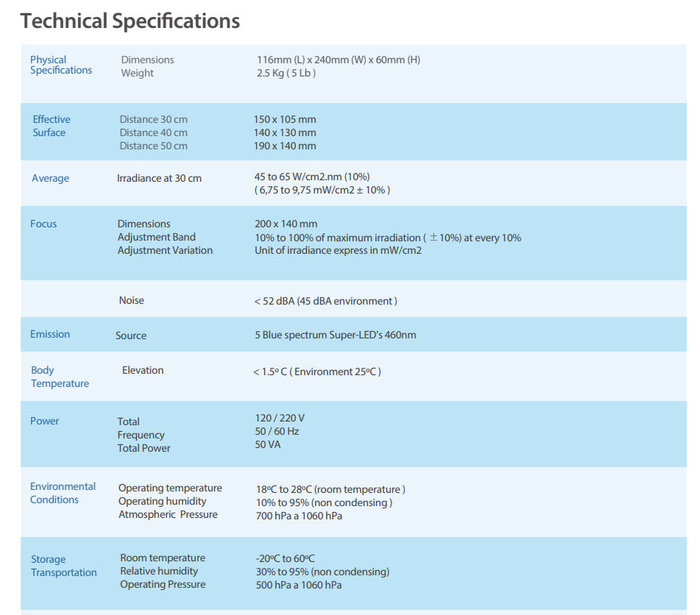Click the Physical Specifications category label
This screenshot has height=615, width=700.
60,65
